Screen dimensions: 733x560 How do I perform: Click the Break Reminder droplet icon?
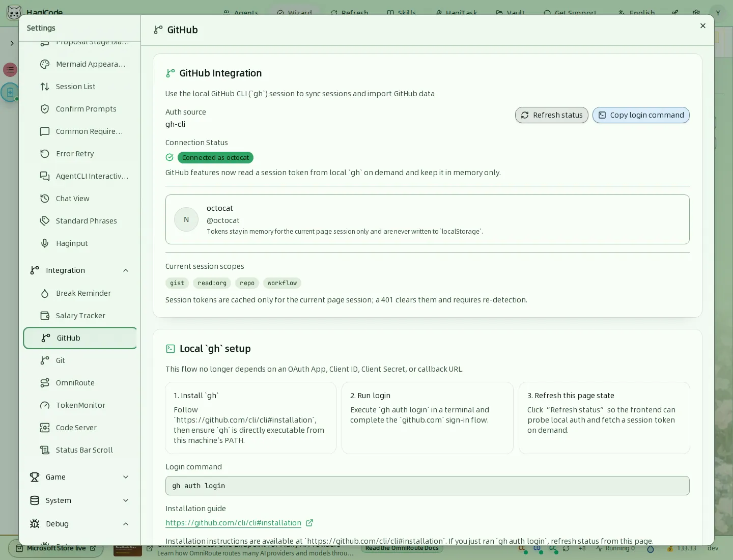pyautogui.click(x=45, y=293)
